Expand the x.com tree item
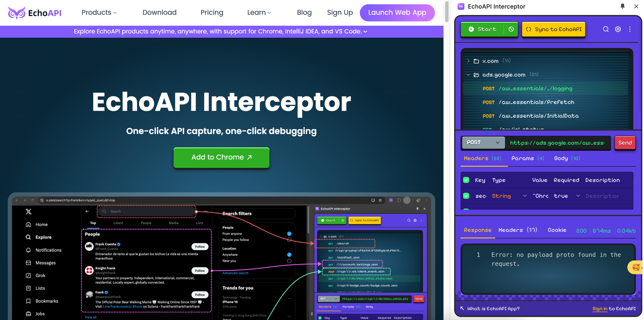The image size is (644, 320). click(x=469, y=60)
